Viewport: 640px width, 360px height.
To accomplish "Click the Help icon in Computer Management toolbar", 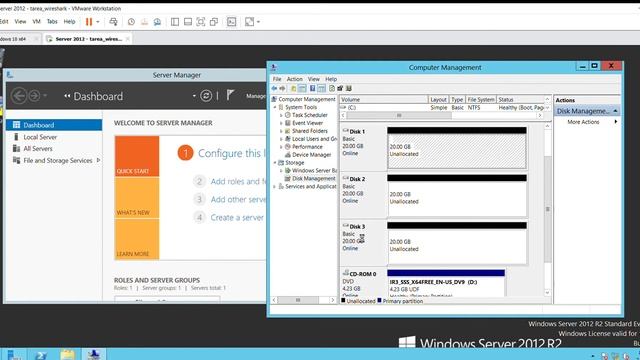I will click(x=312, y=88).
